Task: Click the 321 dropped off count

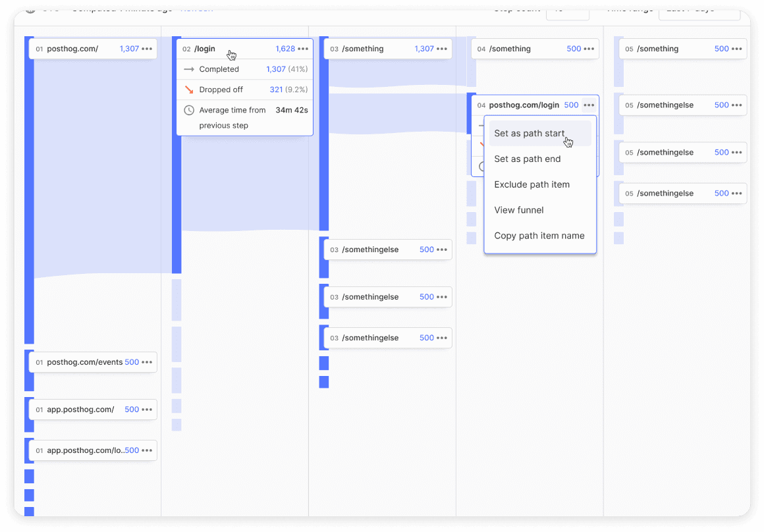Action: (x=276, y=90)
